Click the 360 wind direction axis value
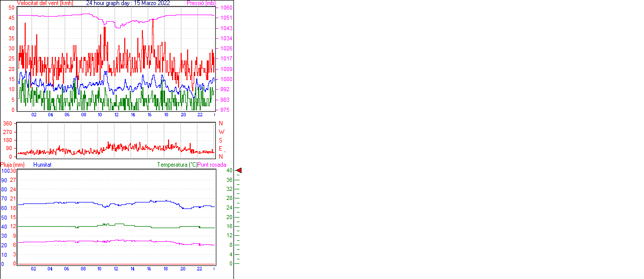This screenshot has height=279, width=644. [x=8, y=123]
